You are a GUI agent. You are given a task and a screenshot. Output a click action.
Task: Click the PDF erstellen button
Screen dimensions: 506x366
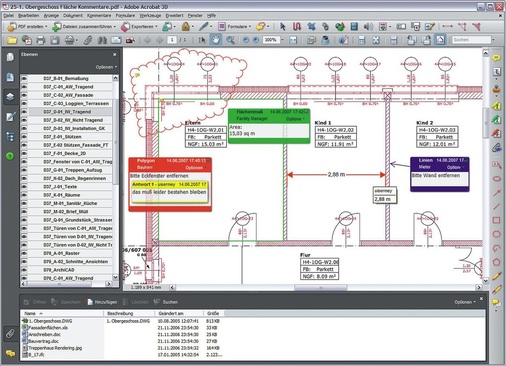(27, 26)
